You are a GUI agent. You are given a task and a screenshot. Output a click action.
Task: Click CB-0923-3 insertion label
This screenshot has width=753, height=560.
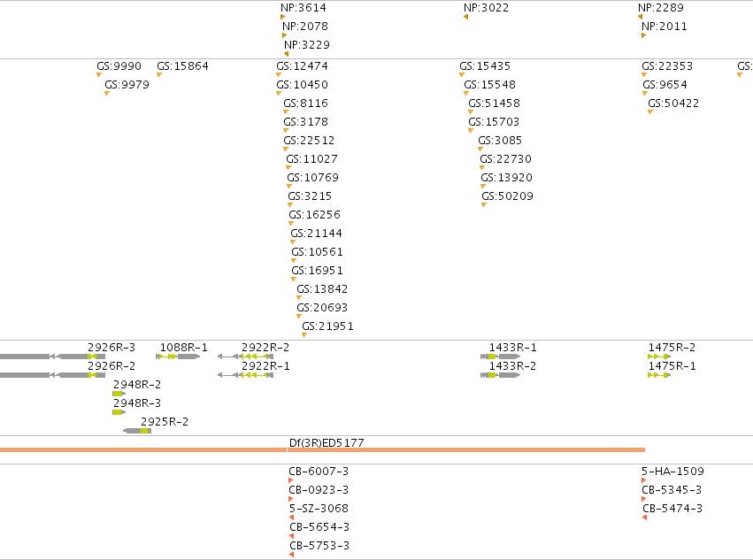pyautogui.click(x=319, y=490)
